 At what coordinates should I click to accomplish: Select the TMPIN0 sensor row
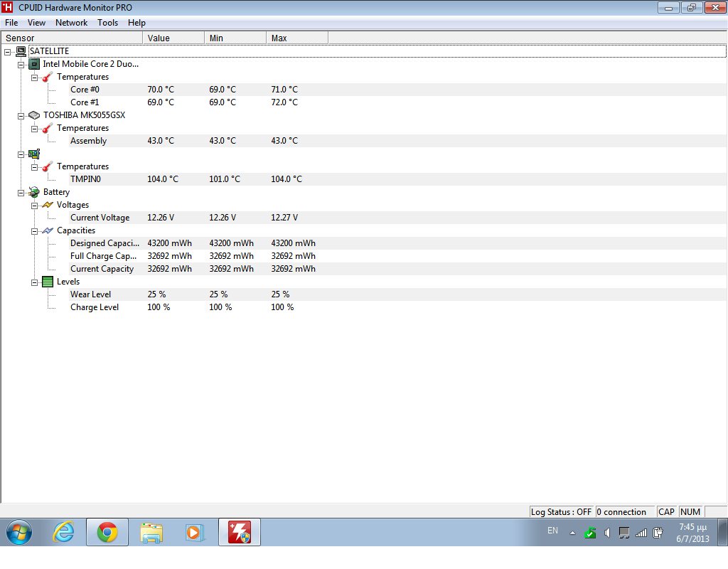pyautogui.click(x=397, y=179)
